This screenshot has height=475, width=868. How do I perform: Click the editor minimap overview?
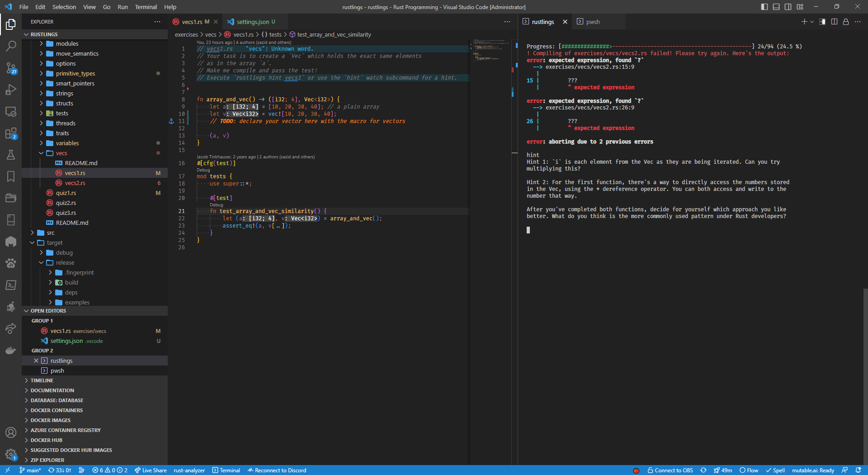pyautogui.click(x=489, y=51)
